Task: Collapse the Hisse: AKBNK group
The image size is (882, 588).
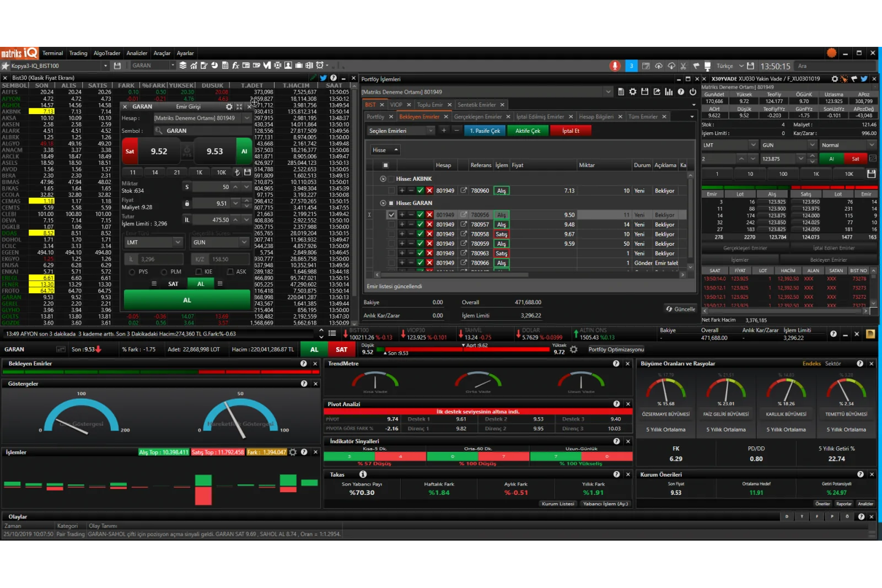Action: tap(383, 179)
